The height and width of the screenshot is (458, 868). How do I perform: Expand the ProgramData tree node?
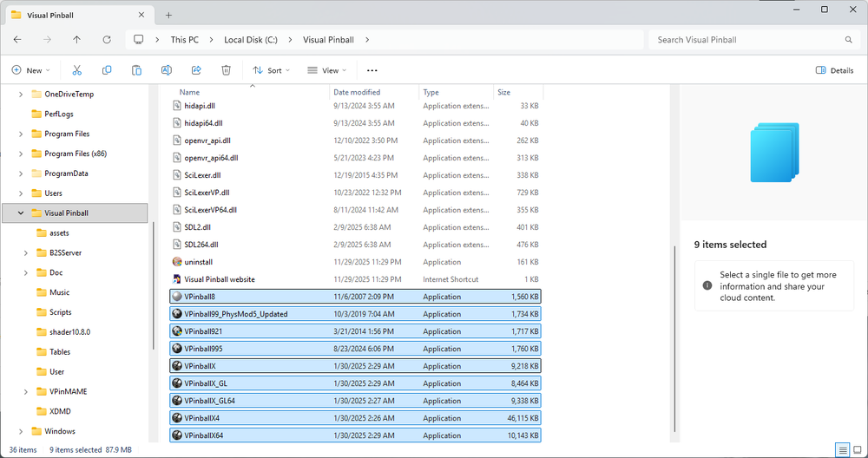tap(21, 173)
